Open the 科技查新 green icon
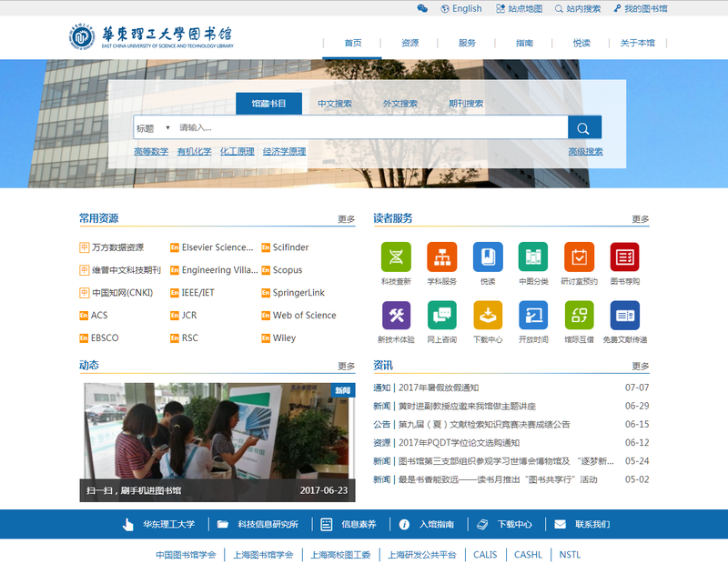 point(396,257)
